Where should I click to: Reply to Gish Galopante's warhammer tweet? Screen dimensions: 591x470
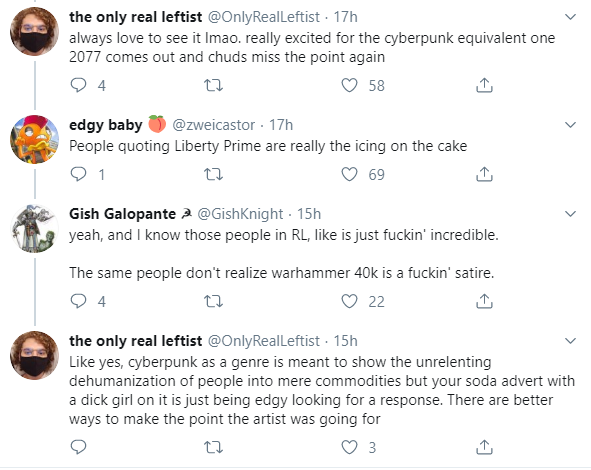tap(78, 301)
